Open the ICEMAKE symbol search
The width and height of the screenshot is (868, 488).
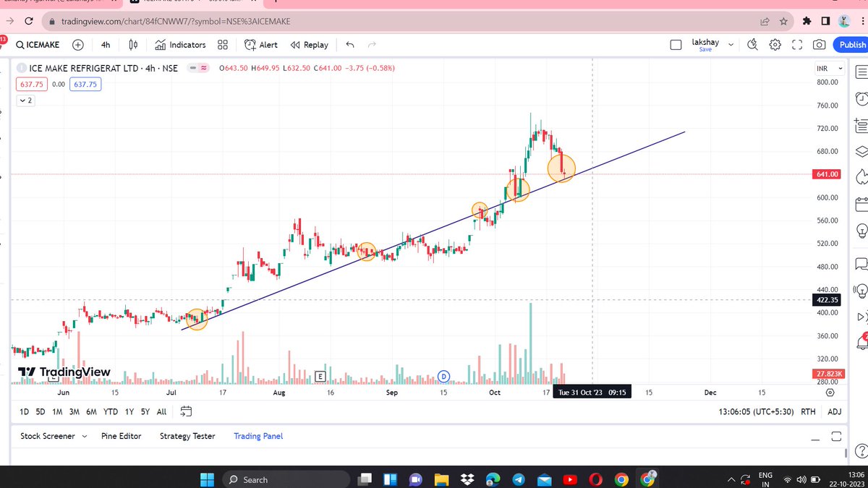(39, 45)
